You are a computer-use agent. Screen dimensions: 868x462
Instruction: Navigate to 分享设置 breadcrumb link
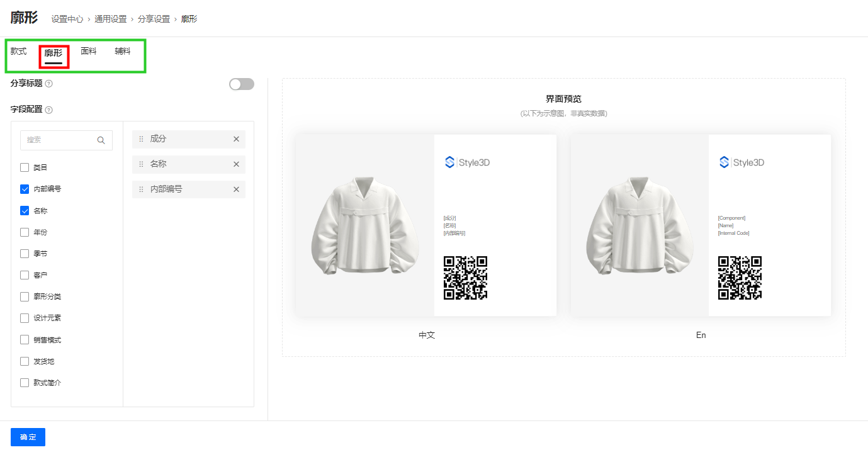point(154,20)
